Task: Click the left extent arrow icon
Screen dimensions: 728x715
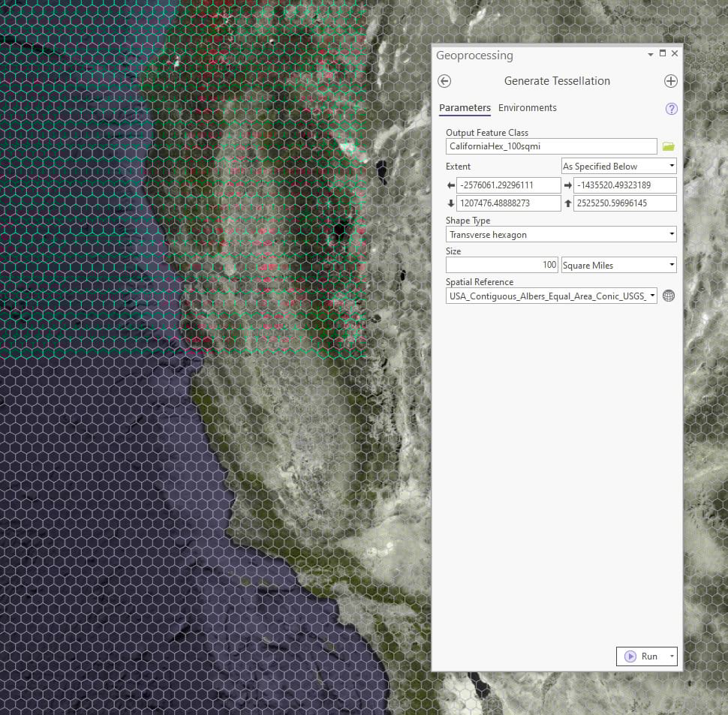Action: click(x=450, y=185)
